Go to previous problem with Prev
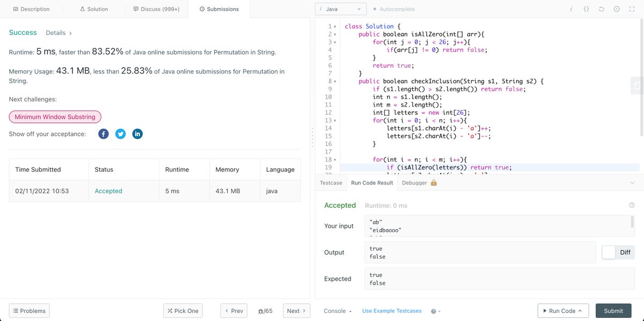Viewport: 644px width, 321px height. point(234,311)
